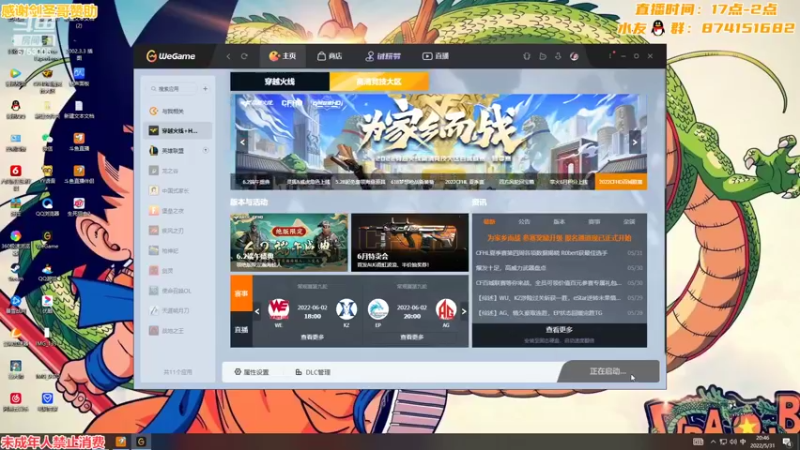The width and height of the screenshot is (800, 450).
Task: Click the WE team logo
Action: [x=279, y=309]
